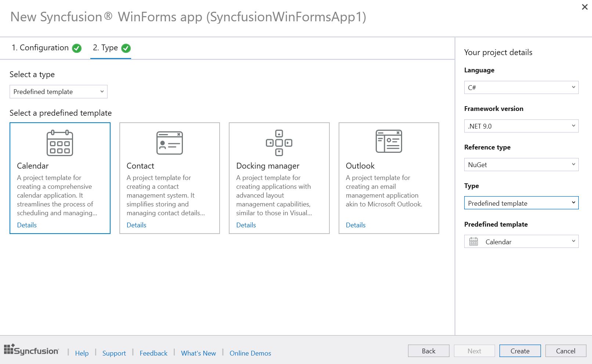
Task: Open the Help link
Action: tap(82, 353)
